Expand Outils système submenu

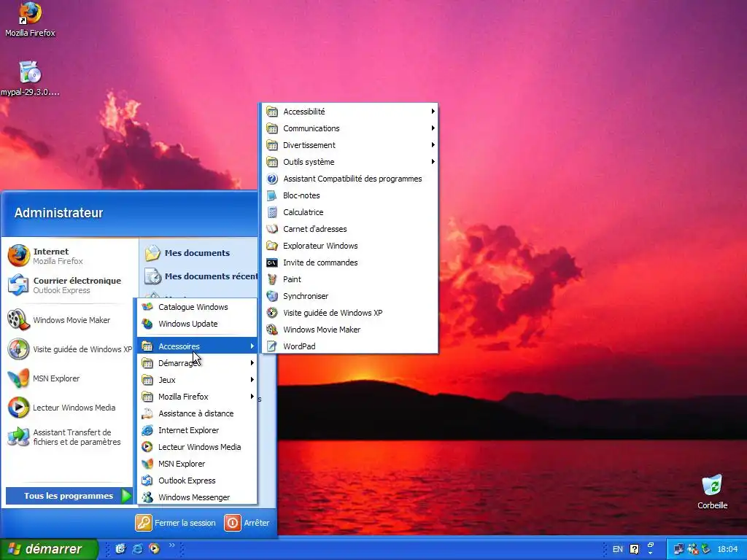[x=349, y=162]
